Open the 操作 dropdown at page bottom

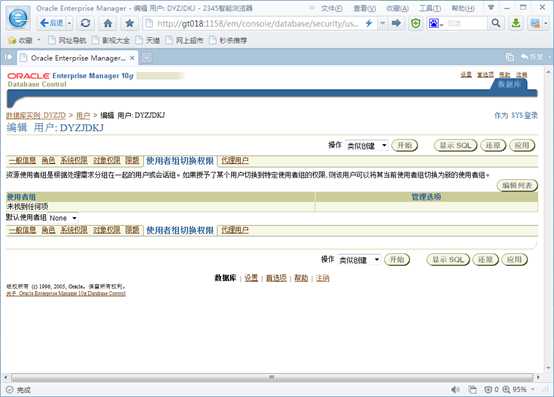click(359, 260)
